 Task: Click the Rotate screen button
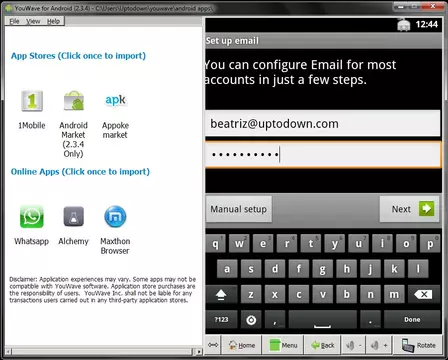coord(418,345)
